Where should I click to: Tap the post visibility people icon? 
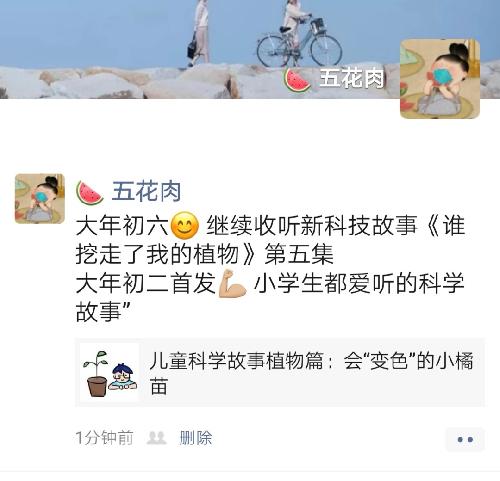click(157, 438)
